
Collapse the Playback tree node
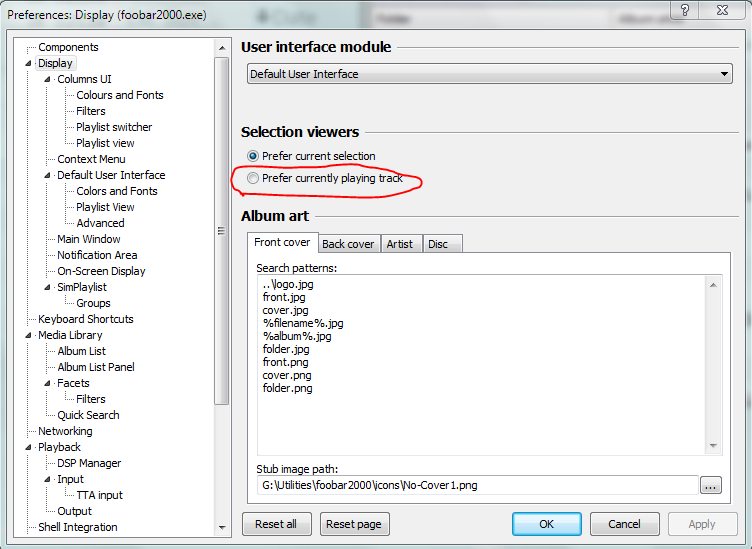pos(28,447)
